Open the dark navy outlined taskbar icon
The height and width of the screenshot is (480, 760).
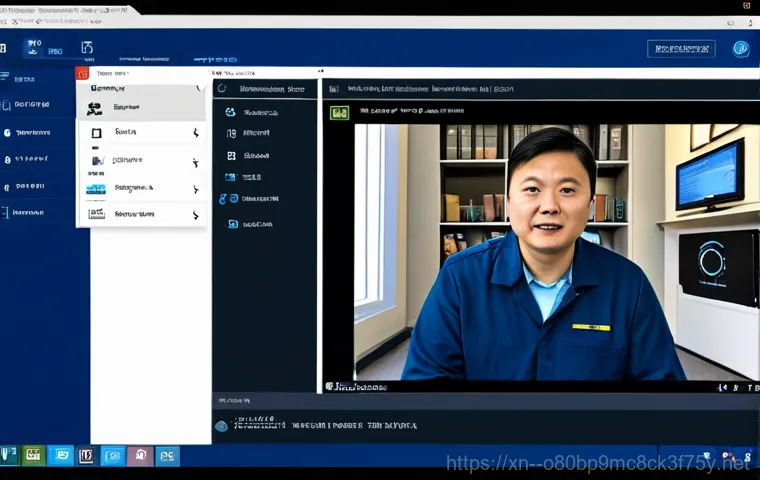coord(86,456)
